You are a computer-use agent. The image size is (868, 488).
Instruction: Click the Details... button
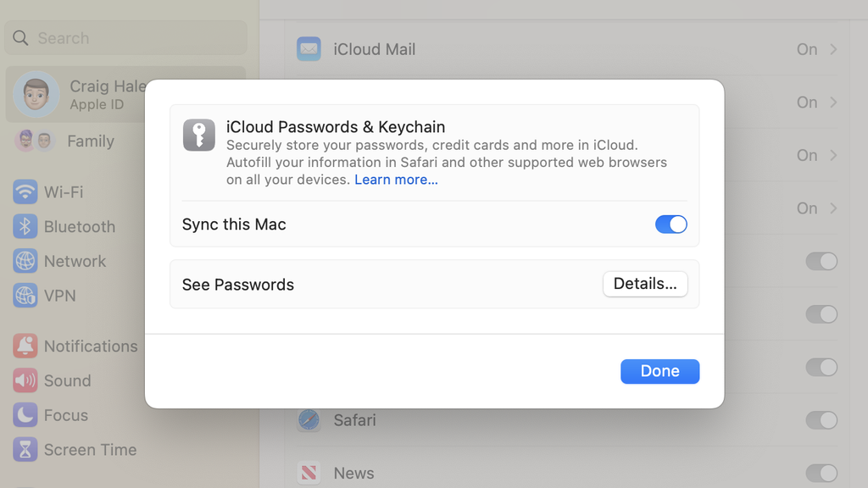click(645, 285)
